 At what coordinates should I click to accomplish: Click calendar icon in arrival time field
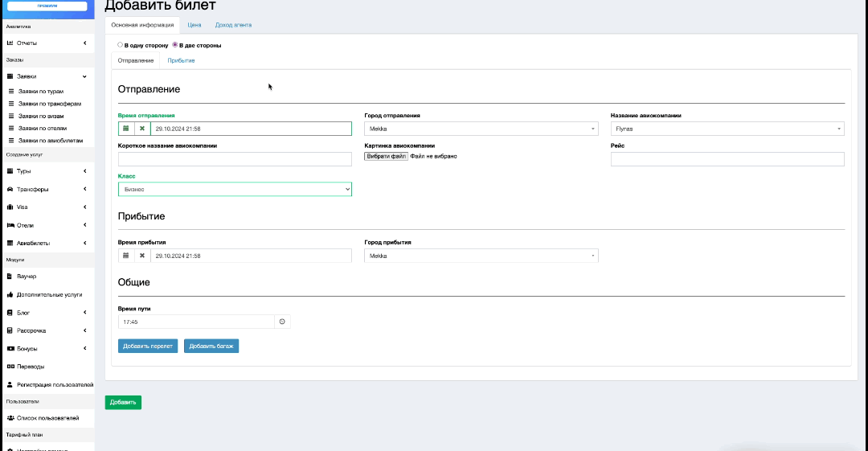(x=126, y=256)
